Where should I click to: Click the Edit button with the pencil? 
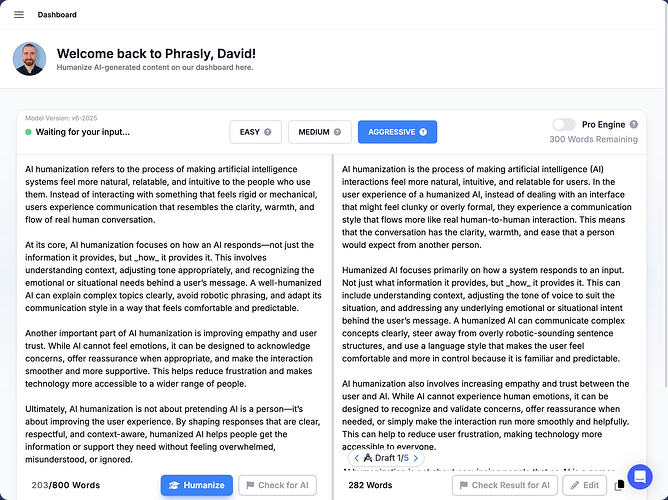point(584,485)
